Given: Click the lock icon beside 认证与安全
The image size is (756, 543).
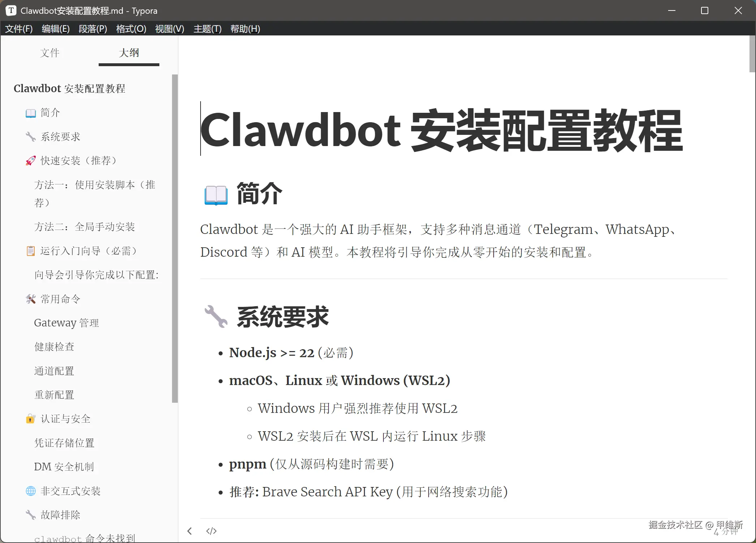Looking at the screenshot, I should pos(31,419).
